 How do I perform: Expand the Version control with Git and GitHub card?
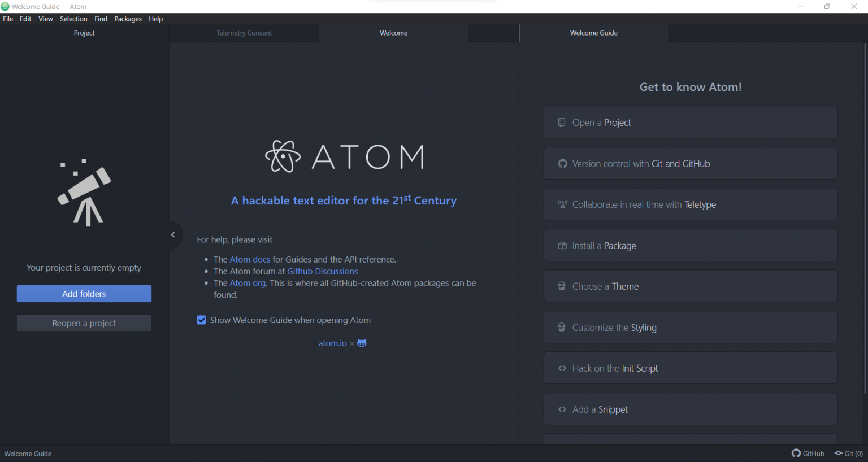click(690, 163)
